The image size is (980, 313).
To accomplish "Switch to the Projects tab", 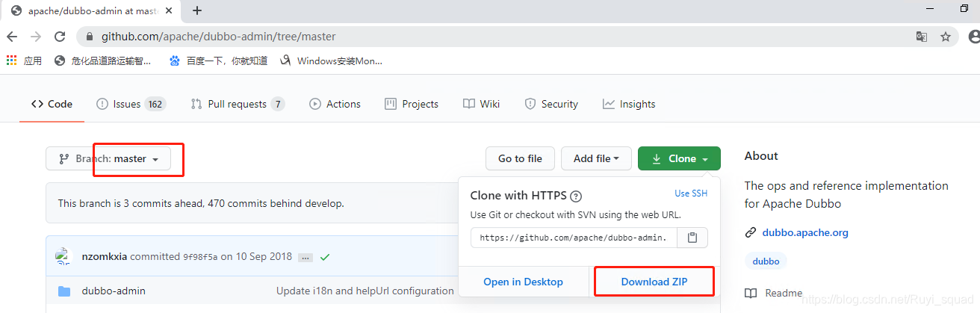I will pyautogui.click(x=411, y=104).
